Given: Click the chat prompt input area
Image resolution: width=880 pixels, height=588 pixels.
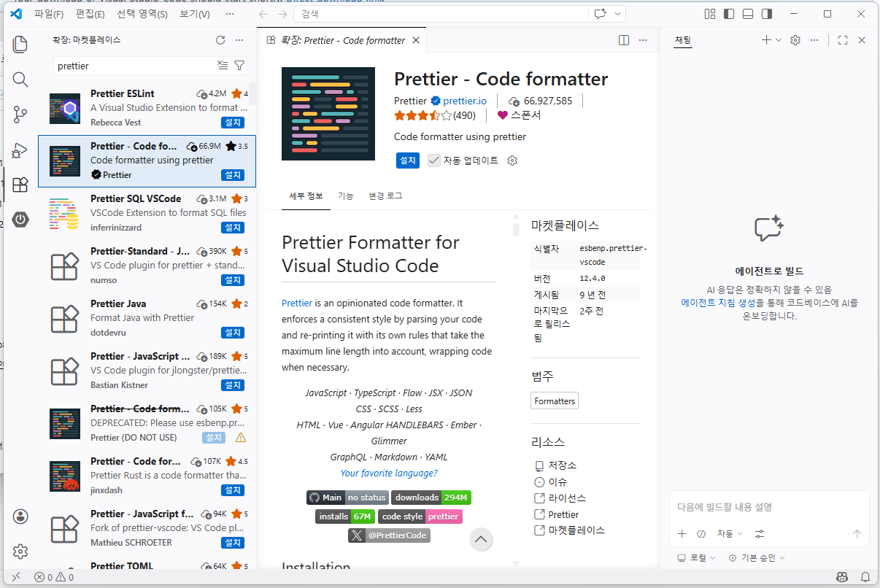Looking at the screenshot, I should pos(769,507).
